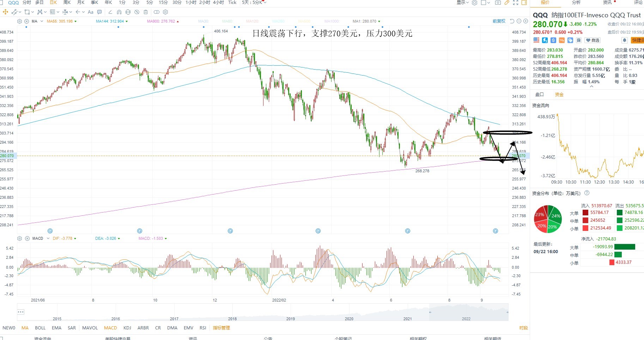The height and width of the screenshot is (340, 644).
Task: Switch to 周K weekly chart tab
Action: (x=67, y=2)
